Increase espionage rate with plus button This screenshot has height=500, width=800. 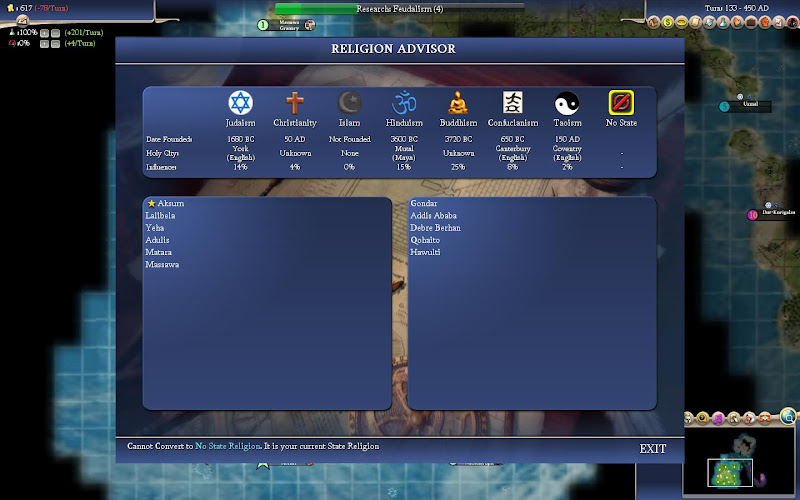pyautogui.click(x=44, y=44)
